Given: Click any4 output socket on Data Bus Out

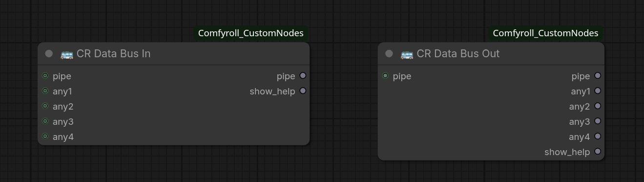Looking at the screenshot, I should (x=598, y=136).
